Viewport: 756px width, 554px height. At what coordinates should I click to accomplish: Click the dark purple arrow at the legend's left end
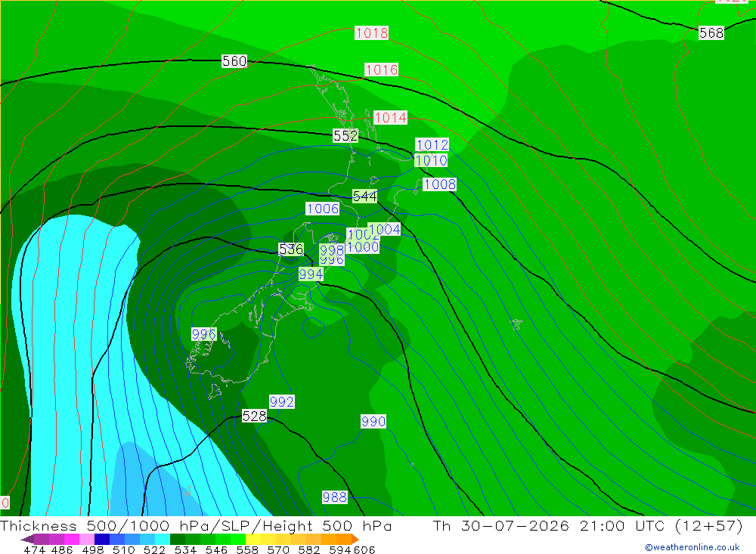27,539
